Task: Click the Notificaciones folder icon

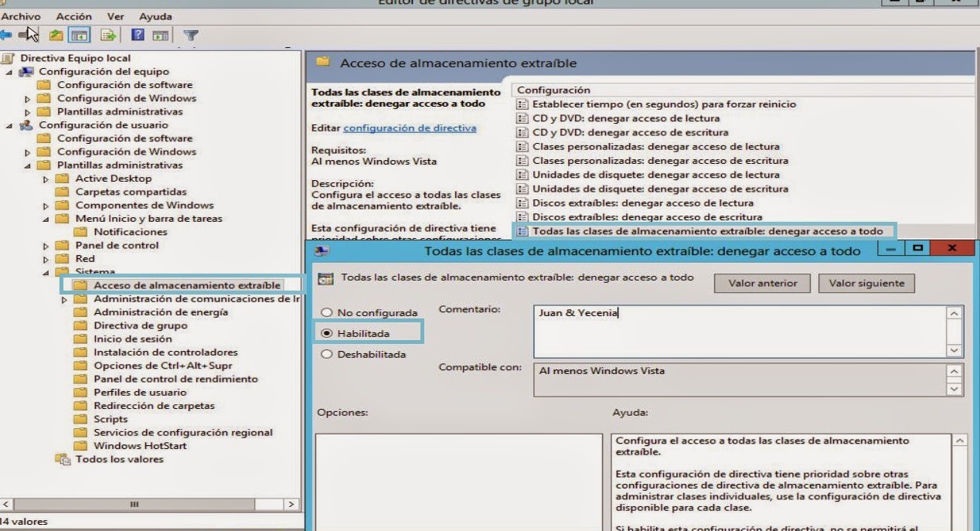Action: point(80,232)
